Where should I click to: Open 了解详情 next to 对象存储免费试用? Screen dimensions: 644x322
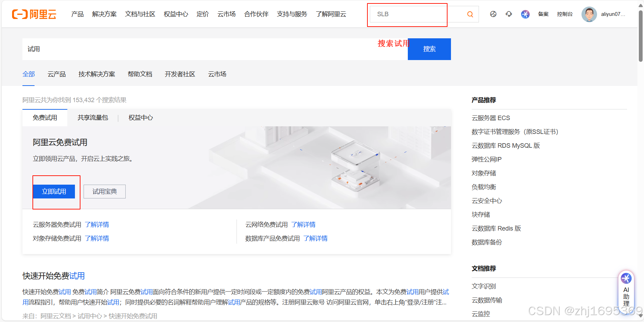pyautogui.click(x=97, y=238)
